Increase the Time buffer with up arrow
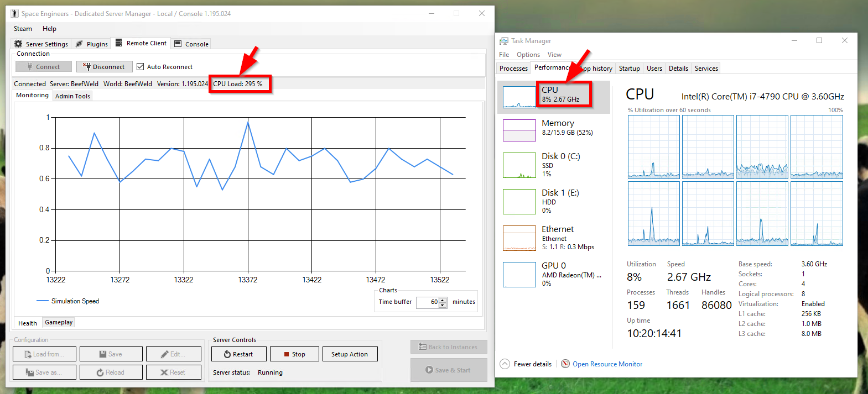The image size is (868, 394). tap(443, 300)
